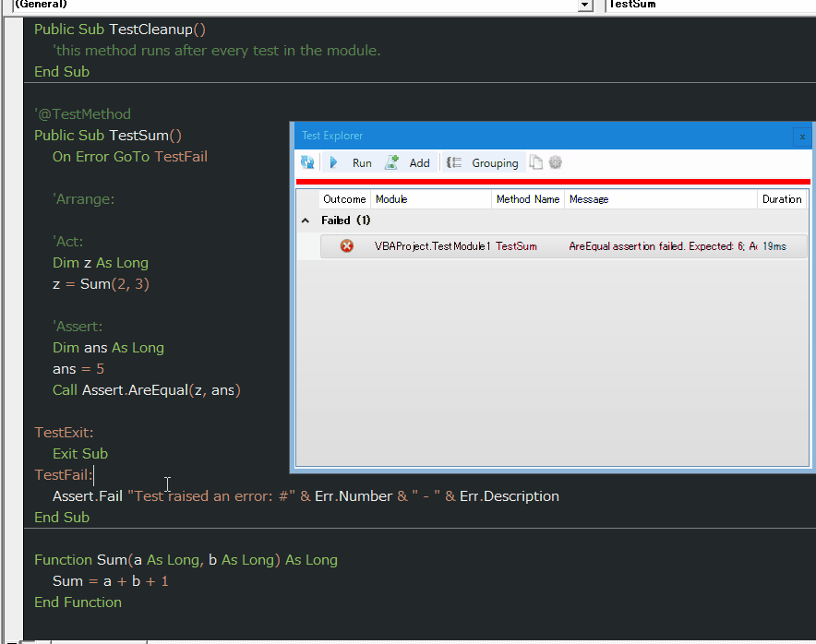Click the blue Run arrow icon
Screen dimensions: 816x644
333,161
